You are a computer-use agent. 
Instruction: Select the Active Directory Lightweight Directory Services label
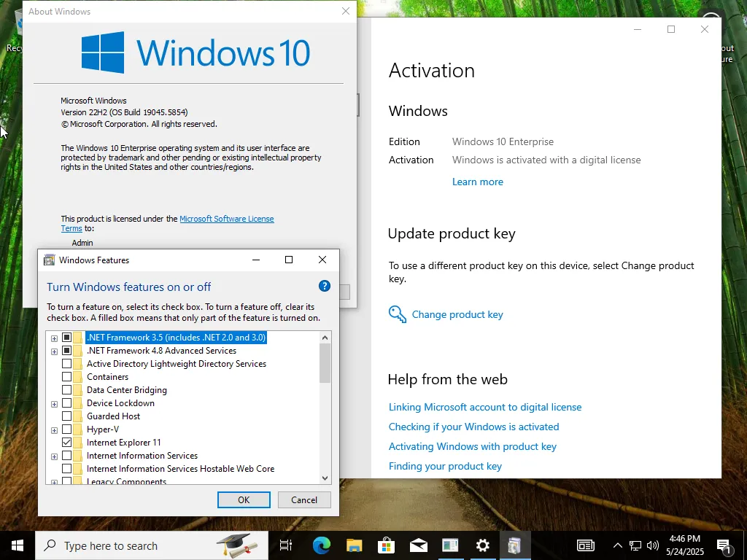point(177,364)
